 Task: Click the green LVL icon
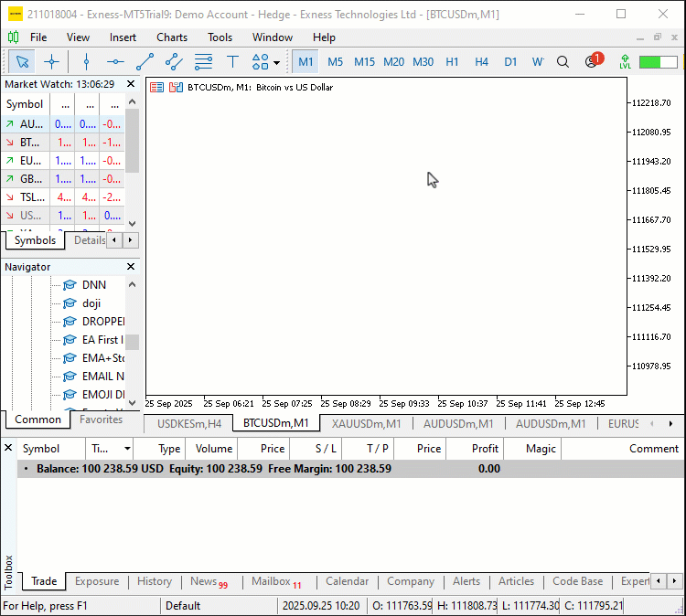click(x=625, y=61)
